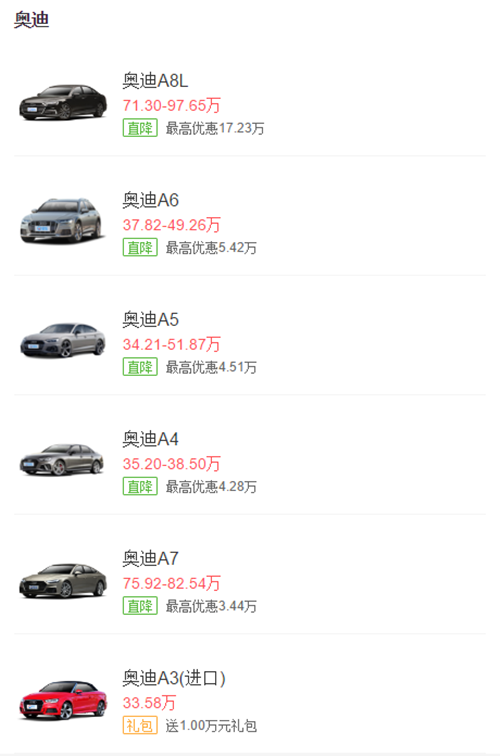Viewport: 500px width, 756px height.
Task: Open the Audi A4 car thumbnail
Action: click(x=62, y=459)
